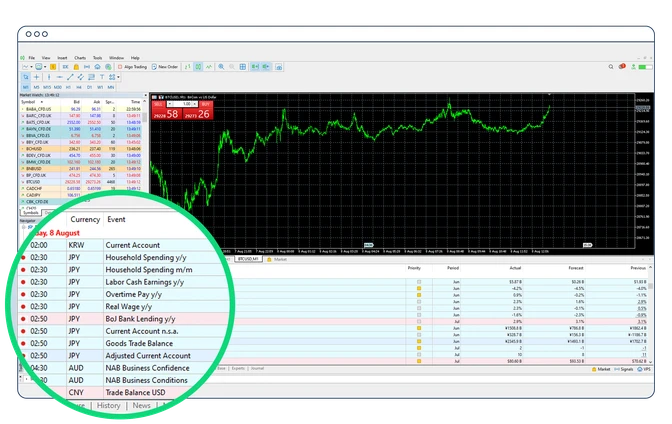Switch chart to candlestick view
The width and height of the screenshot is (672, 424).
click(x=198, y=67)
